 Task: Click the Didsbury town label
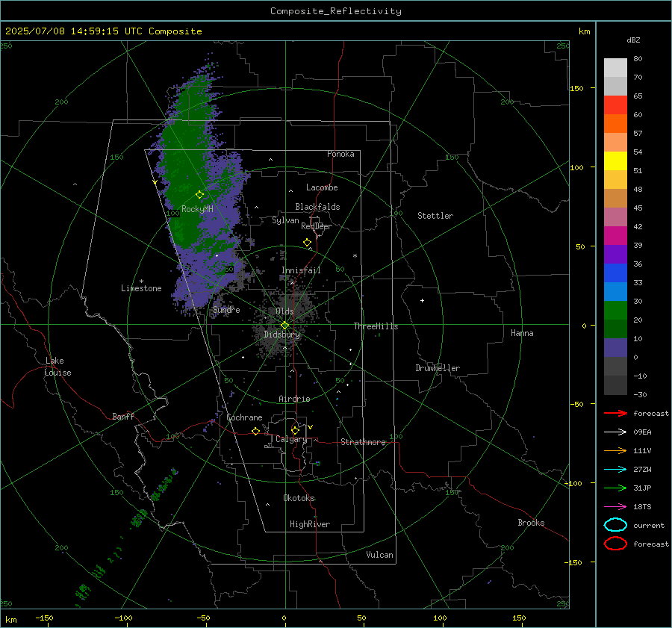(x=281, y=335)
